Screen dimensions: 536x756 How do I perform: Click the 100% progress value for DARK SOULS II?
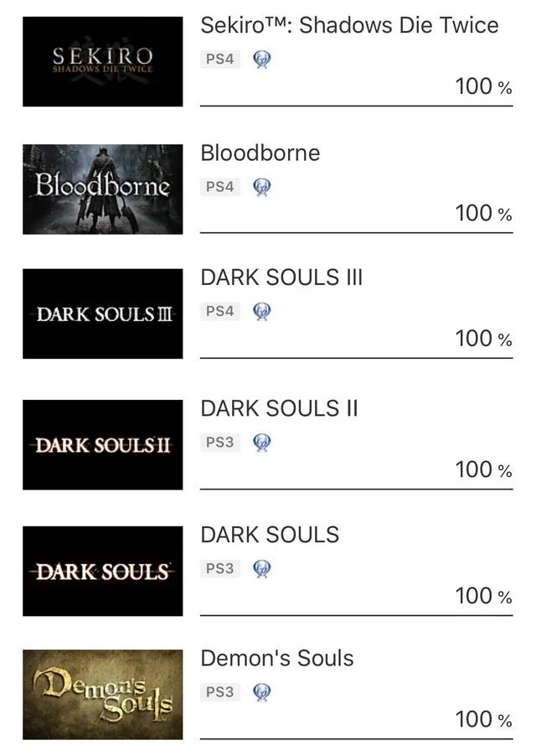point(483,469)
